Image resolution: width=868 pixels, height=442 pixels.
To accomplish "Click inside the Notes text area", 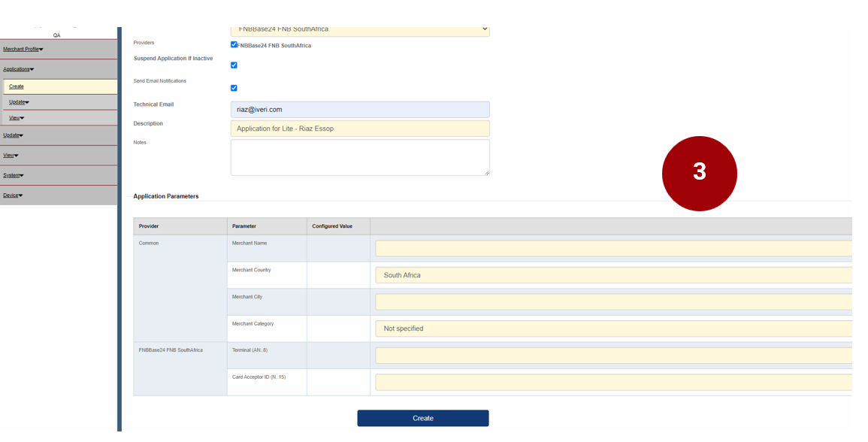I will (x=360, y=157).
